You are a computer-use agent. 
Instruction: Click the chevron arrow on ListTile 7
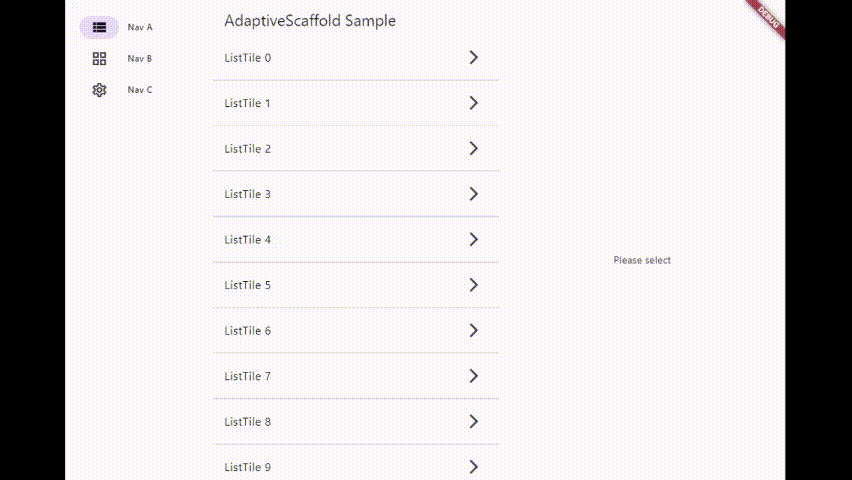coord(474,376)
